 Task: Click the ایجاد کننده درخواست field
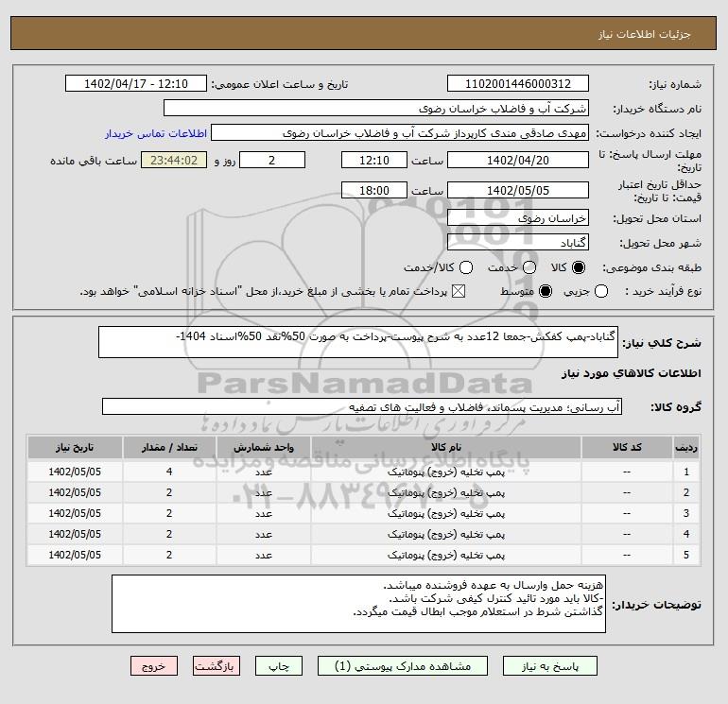[x=400, y=132]
